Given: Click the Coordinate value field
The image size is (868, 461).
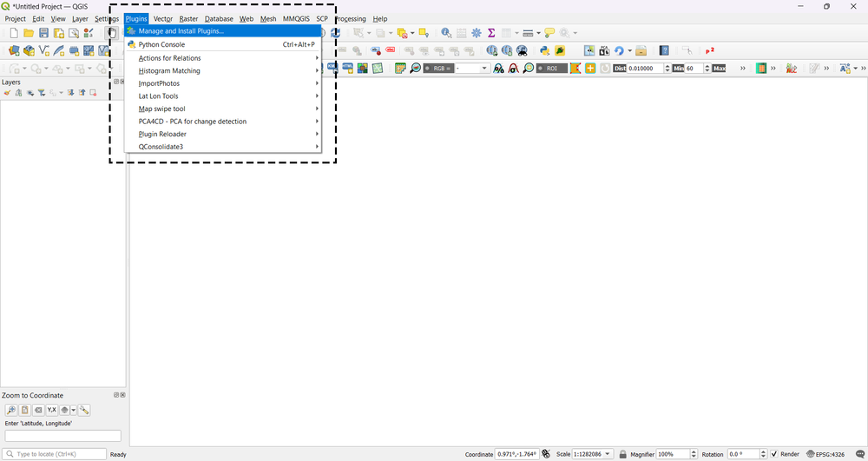Looking at the screenshot, I should [x=516, y=454].
